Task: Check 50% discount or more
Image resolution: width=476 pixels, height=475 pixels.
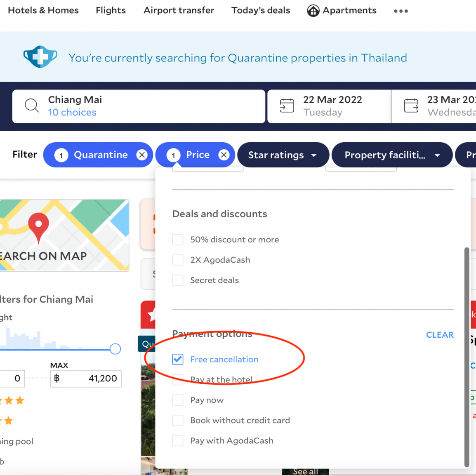Action: (x=178, y=240)
